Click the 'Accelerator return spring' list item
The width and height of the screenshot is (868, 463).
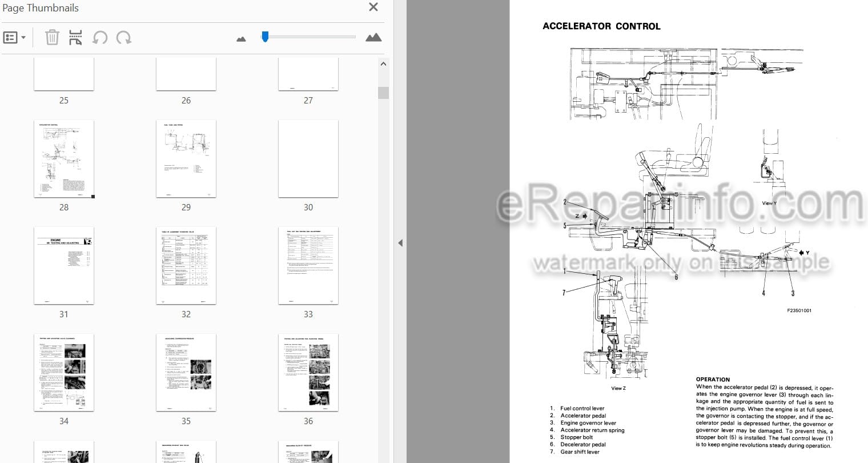[592, 430]
